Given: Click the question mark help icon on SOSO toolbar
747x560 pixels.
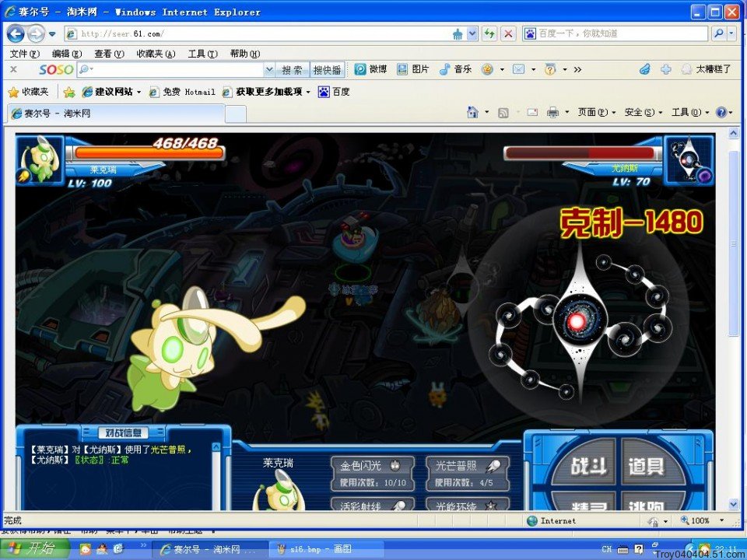Looking at the screenshot, I should click(x=550, y=69).
